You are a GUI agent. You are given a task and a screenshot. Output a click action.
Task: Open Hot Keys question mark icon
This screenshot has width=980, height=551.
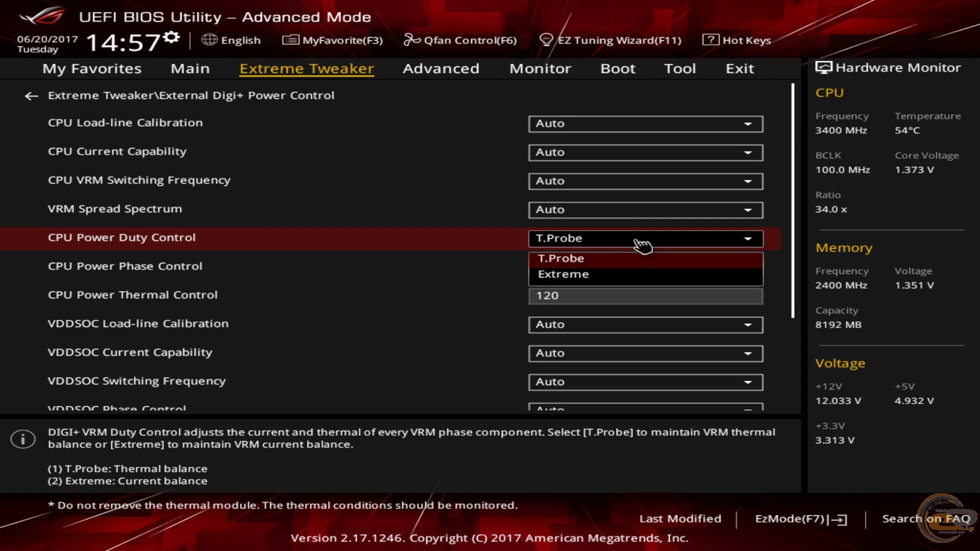[x=710, y=40]
